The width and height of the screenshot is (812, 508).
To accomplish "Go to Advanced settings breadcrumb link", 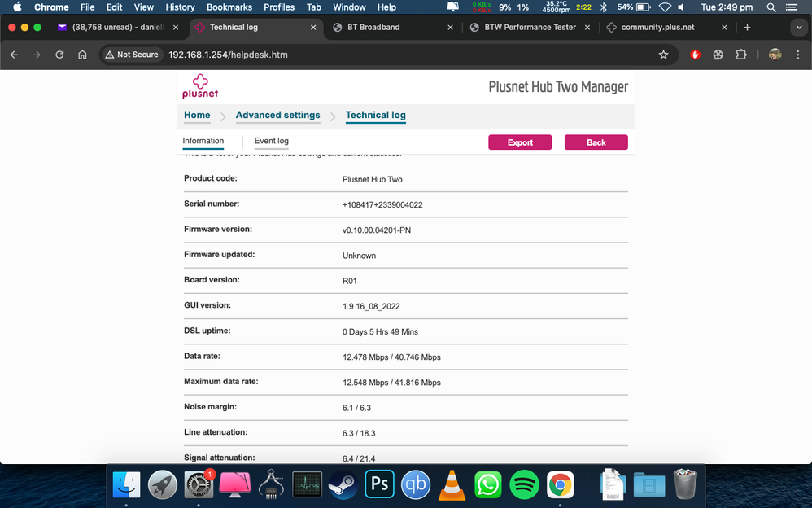I will tap(277, 115).
